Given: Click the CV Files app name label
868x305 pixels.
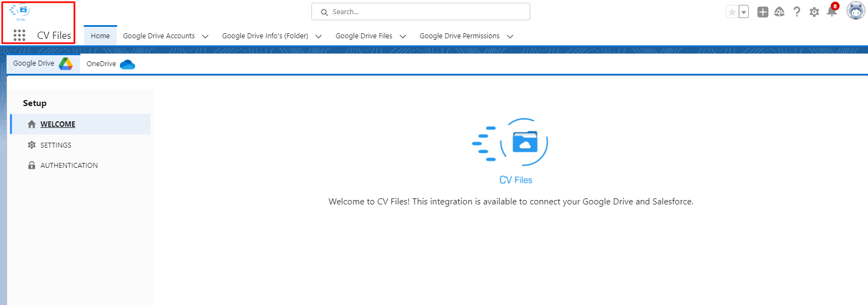Looking at the screenshot, I should click(x=54, y=36).
